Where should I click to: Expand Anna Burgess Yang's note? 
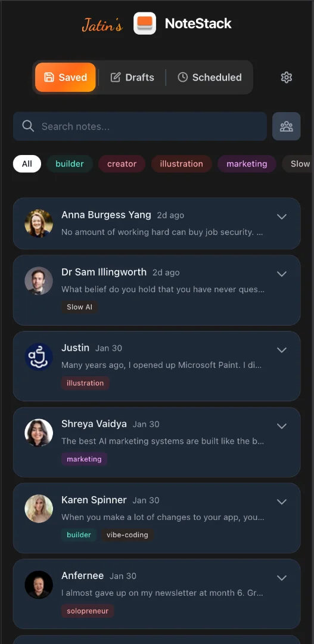pos(282,216)
